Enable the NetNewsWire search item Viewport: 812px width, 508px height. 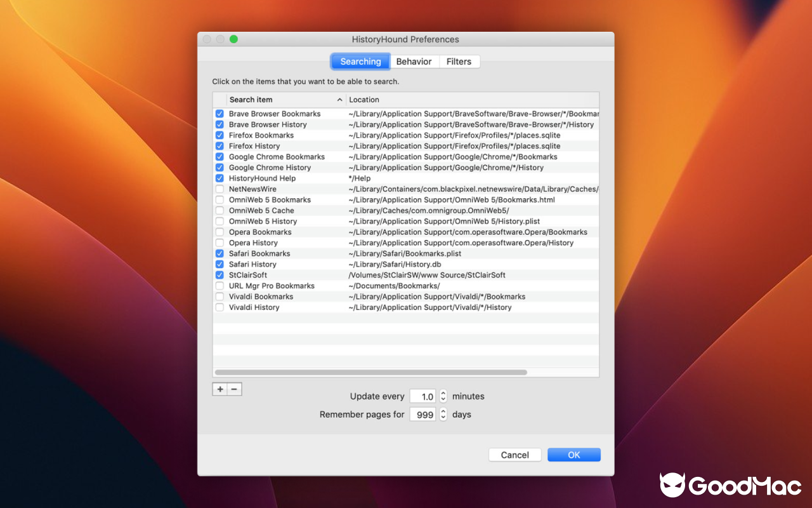click(x=219, y=189)
